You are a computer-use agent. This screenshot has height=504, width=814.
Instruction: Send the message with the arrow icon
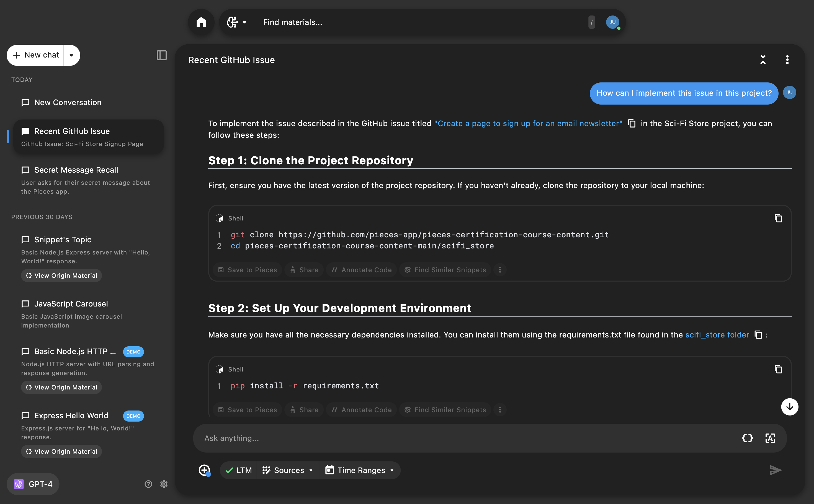[x=775, y=470]
